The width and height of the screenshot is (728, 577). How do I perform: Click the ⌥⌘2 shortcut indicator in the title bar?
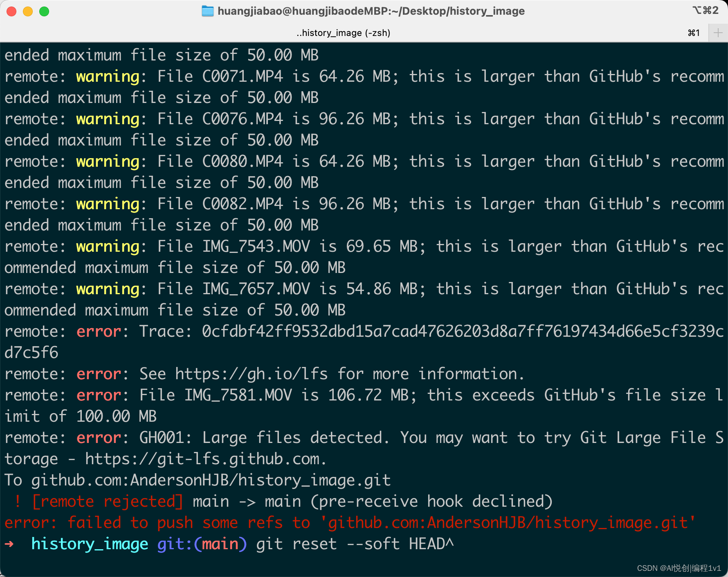coord(706,10)
